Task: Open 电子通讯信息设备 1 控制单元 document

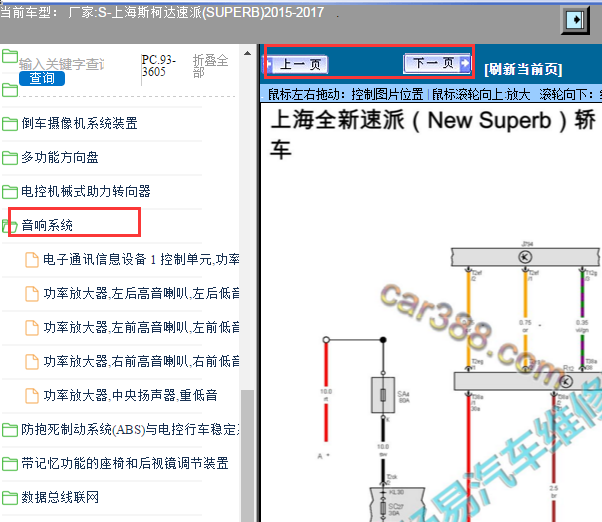Action: (141, 259)
